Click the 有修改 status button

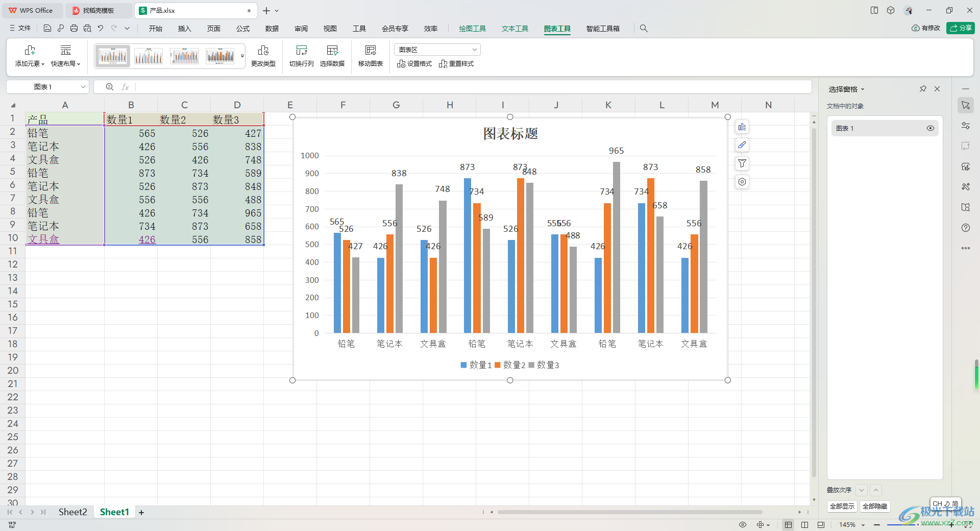pos(926,28)
